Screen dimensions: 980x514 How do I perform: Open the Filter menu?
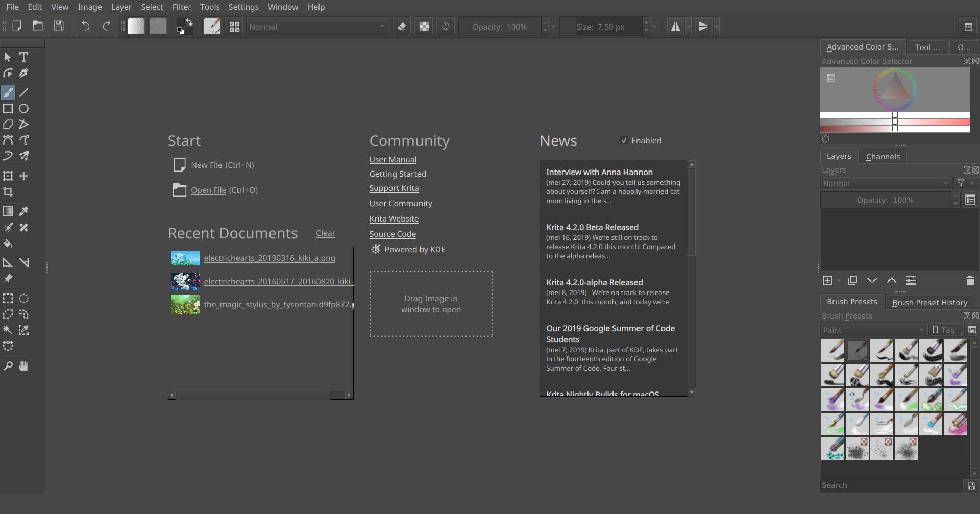(182, 7)
